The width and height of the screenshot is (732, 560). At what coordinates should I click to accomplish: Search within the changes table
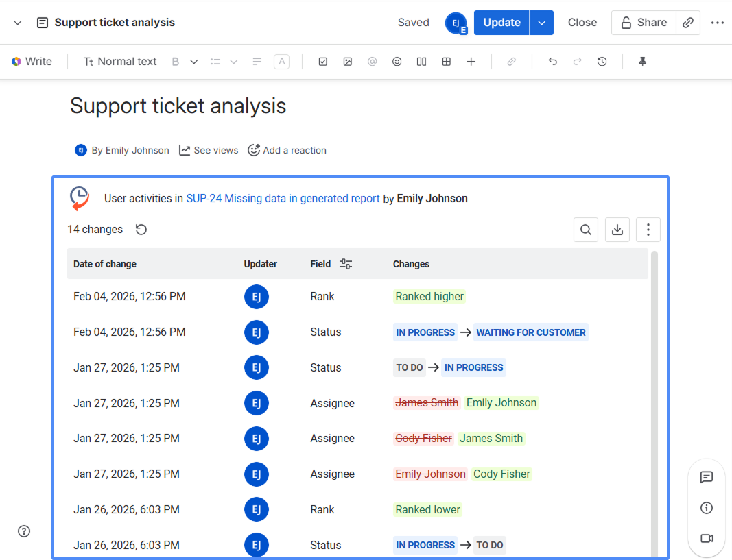pos(586,230)
